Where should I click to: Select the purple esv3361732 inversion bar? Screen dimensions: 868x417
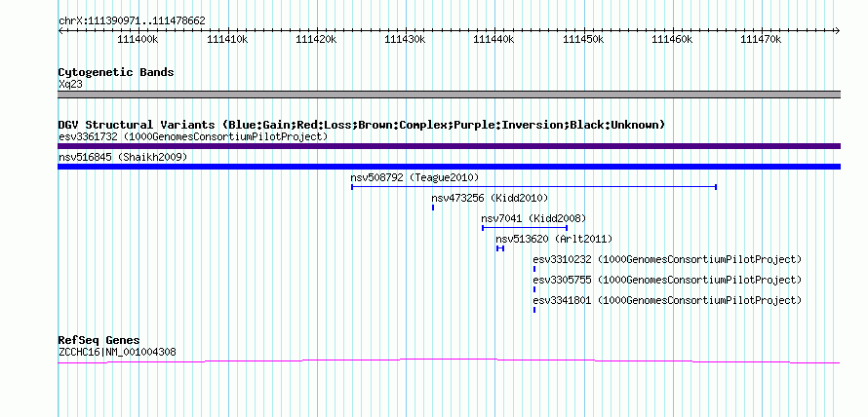pos(449,146)
